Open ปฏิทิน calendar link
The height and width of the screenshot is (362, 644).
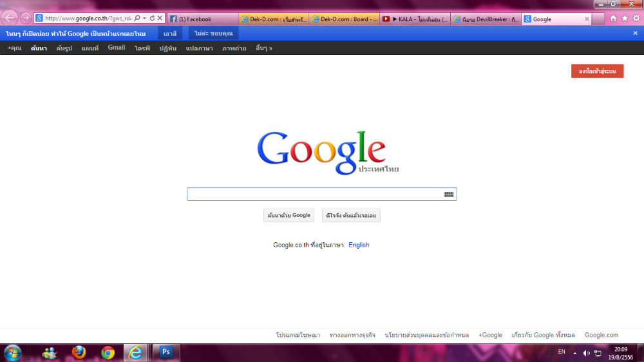pos(167,48)
